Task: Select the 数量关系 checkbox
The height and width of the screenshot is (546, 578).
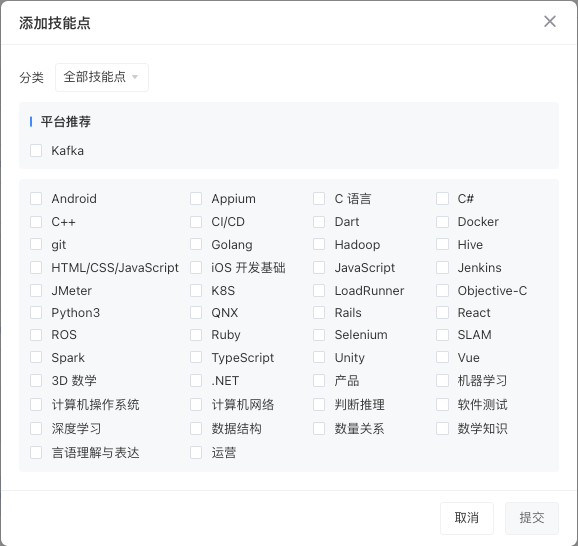Action: coord(319,428)
